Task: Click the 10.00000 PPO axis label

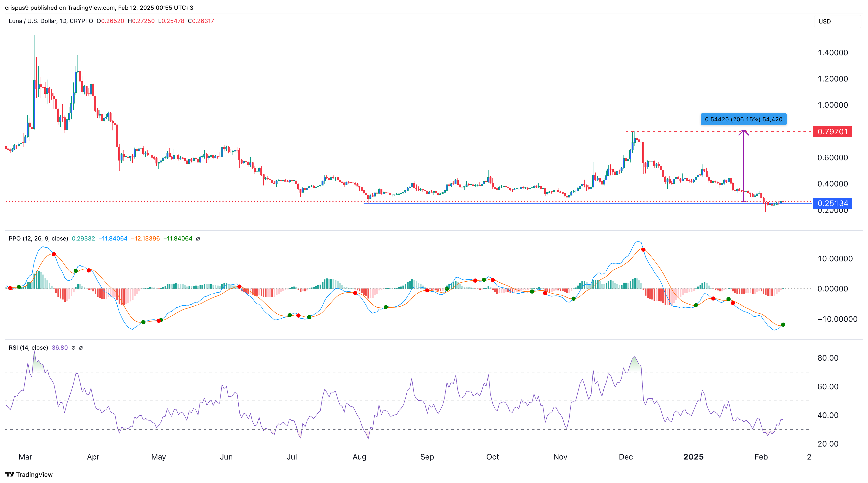Action: (835, 259)
